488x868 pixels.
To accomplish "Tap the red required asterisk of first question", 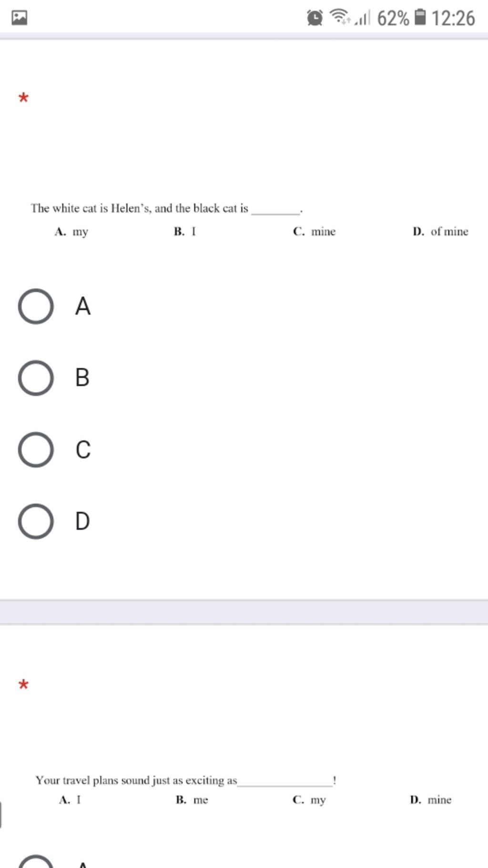I will [23, 99].
